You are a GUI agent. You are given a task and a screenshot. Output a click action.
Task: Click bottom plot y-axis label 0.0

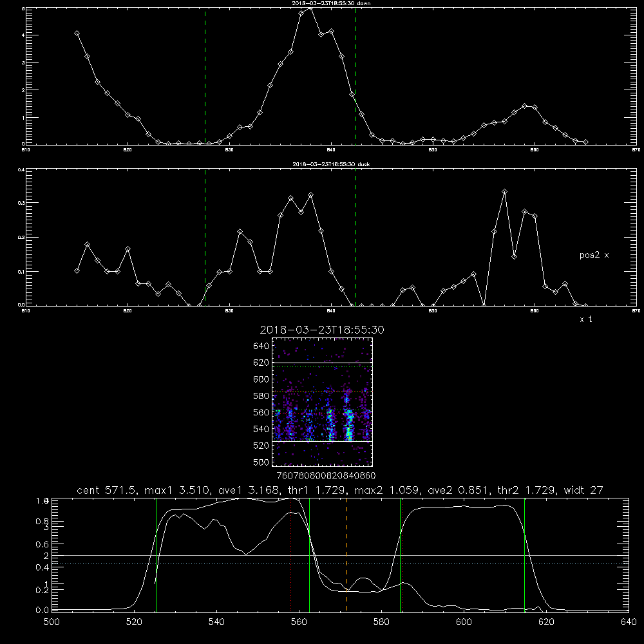pyautogui.click(x=42, y=611)
